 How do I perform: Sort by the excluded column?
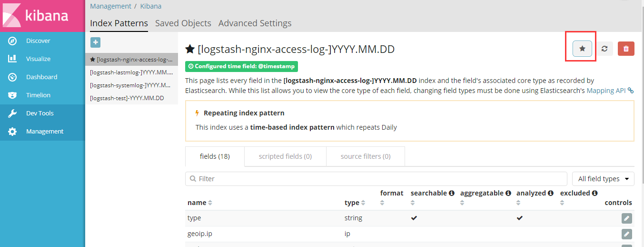tap(563, 203)
